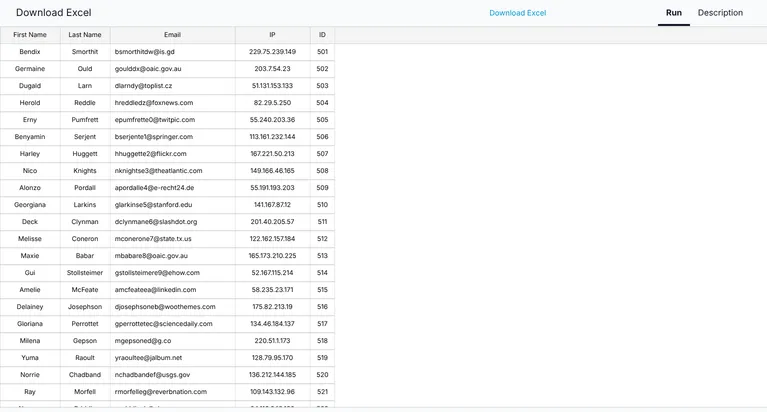This screenshot has width=767, height=412.
Task: Select the cell with first name Alonzo
Action: (x=30, y=188)
